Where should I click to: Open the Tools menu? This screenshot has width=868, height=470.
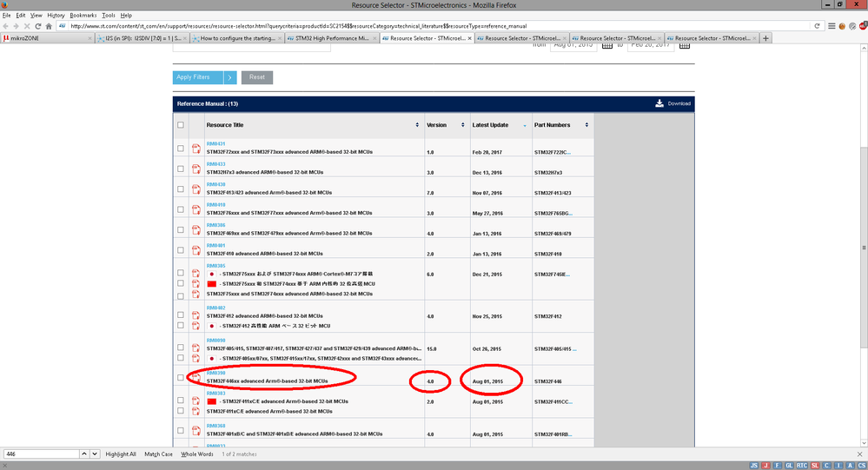(x=109, y=16)
